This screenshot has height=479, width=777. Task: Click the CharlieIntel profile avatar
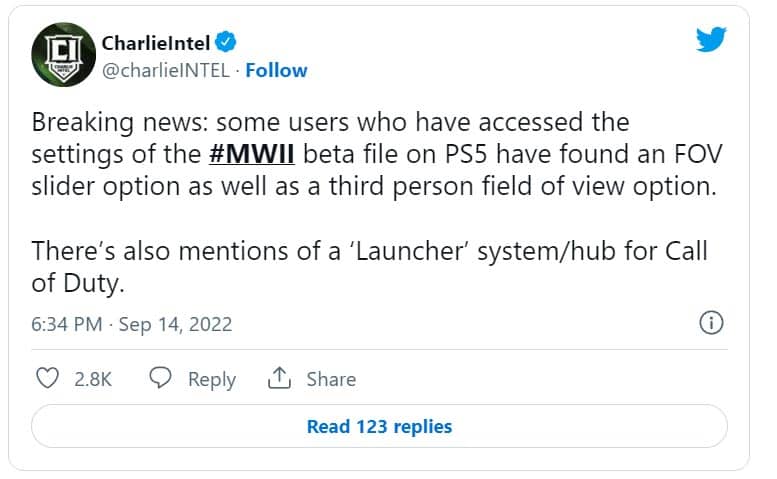tap(62, 55)
